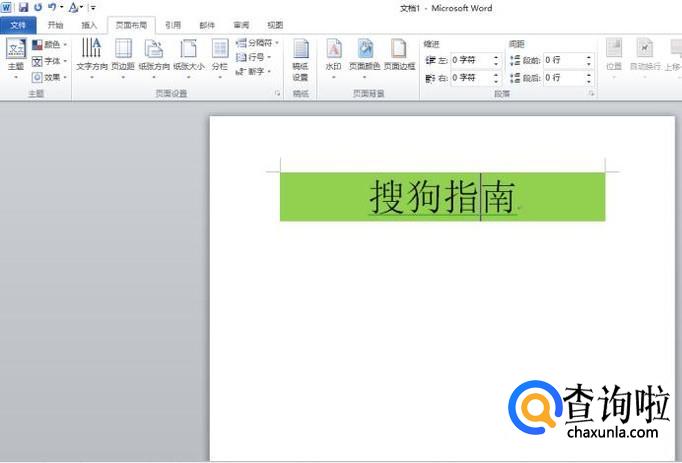Click the 分隔符 breaks icon
The width and height of the screenshot is (682, 463).
(241, 43)
